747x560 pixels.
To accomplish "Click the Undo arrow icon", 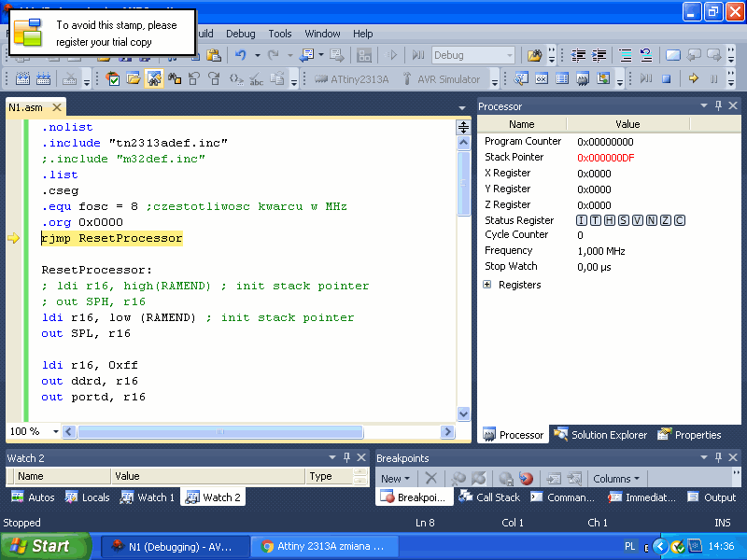I will [241, 56].
